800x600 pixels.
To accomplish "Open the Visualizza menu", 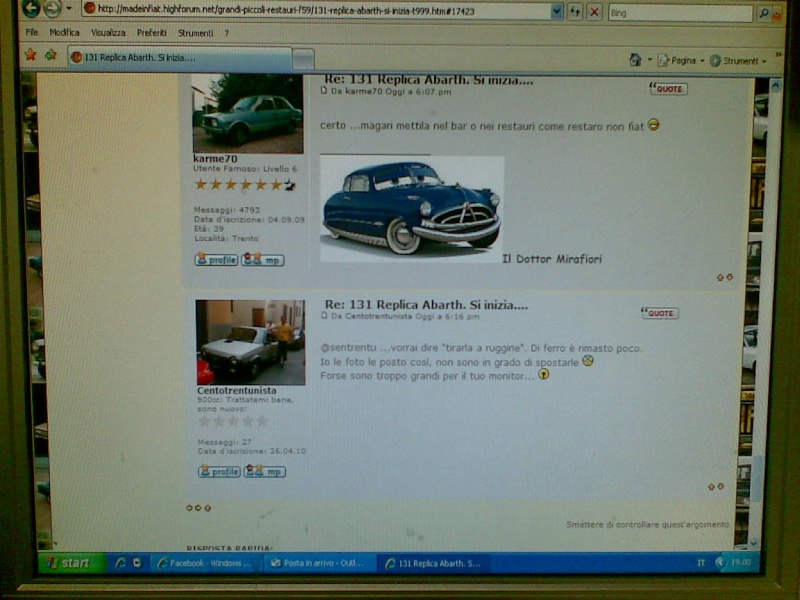I will 108,33.
